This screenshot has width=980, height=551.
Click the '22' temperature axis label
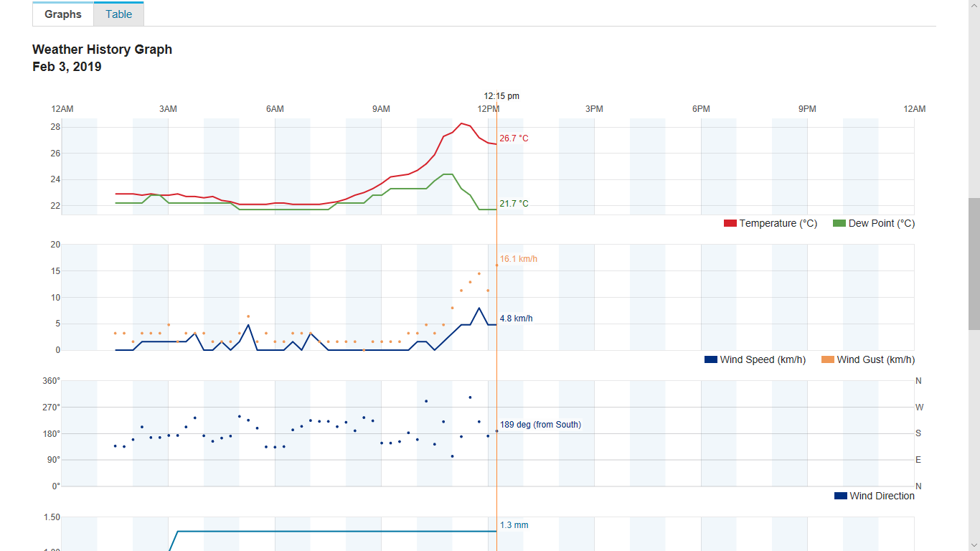point(55,206)
